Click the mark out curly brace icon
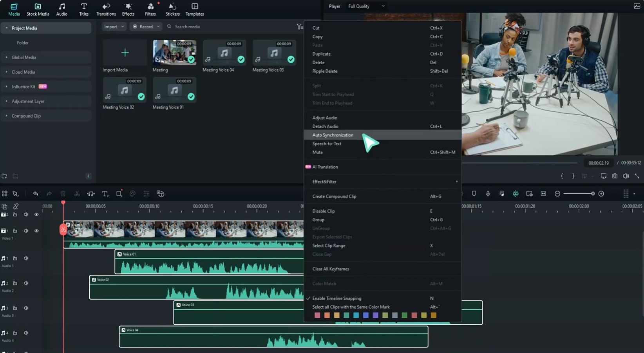The height and width of the screenshot is (353, 644). (573, 176)
